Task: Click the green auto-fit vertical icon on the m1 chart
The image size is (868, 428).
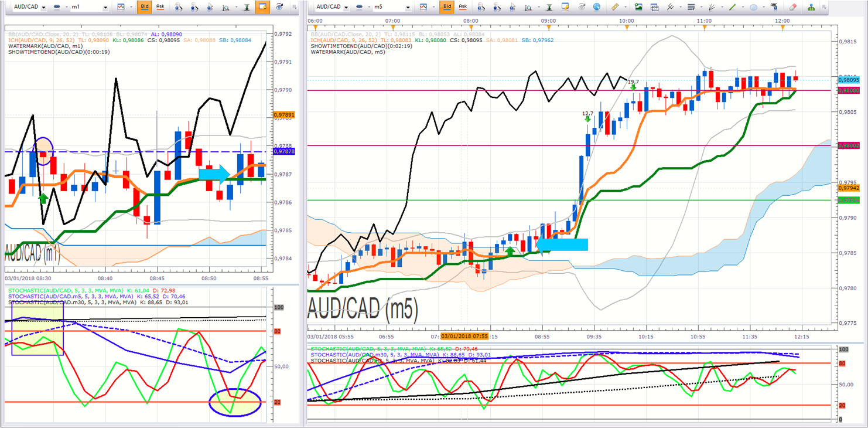Action: click(247, 7)
